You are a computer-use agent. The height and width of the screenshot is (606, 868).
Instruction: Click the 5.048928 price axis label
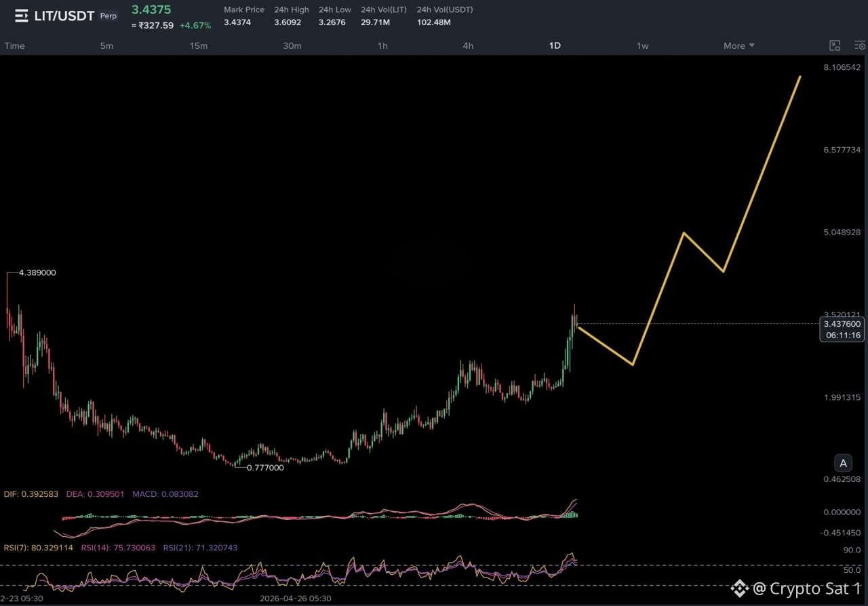pos(842,232)
